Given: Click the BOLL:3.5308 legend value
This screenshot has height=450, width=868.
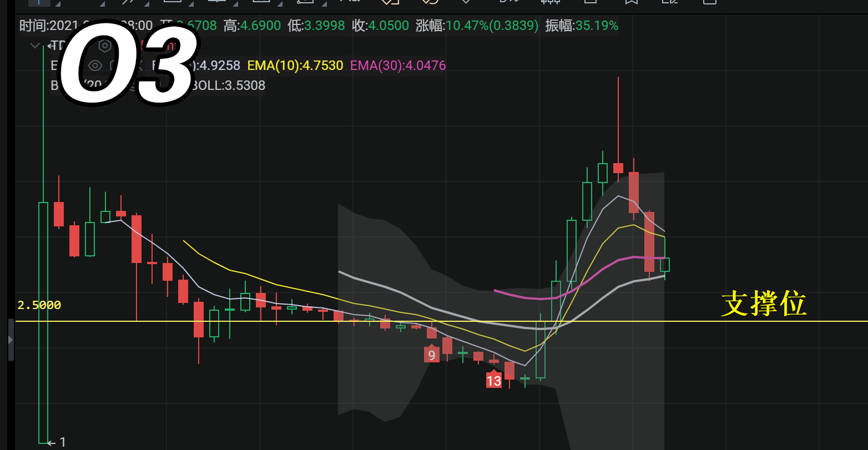Looking at the screenshot, I should [228, 86].
